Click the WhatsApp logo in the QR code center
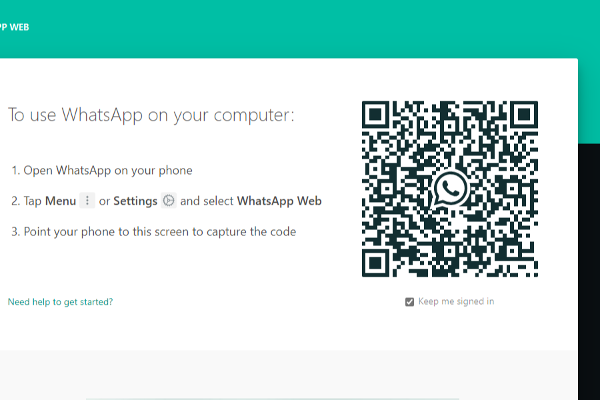 [450, 188]
